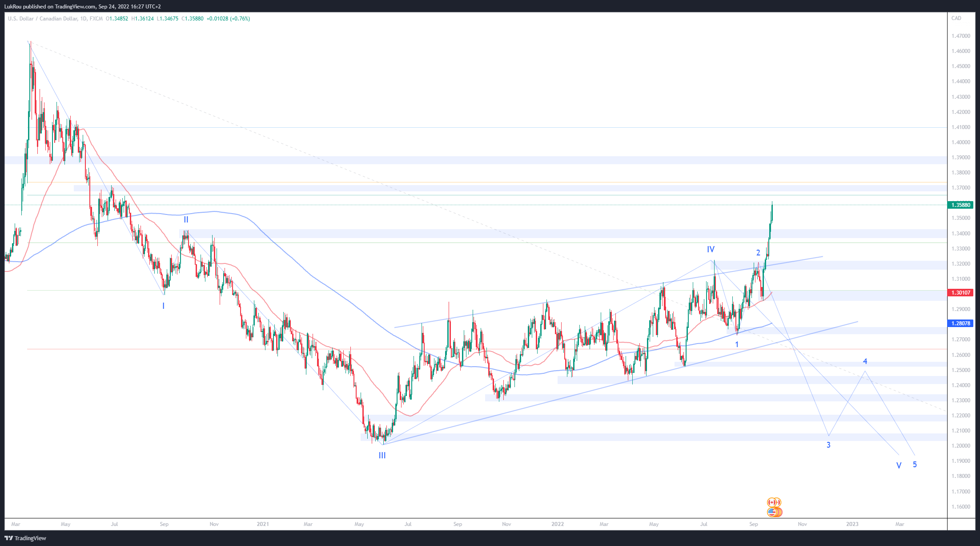
Task: Click the CAD currency label on price axis
Action: (x=956, y=18)
